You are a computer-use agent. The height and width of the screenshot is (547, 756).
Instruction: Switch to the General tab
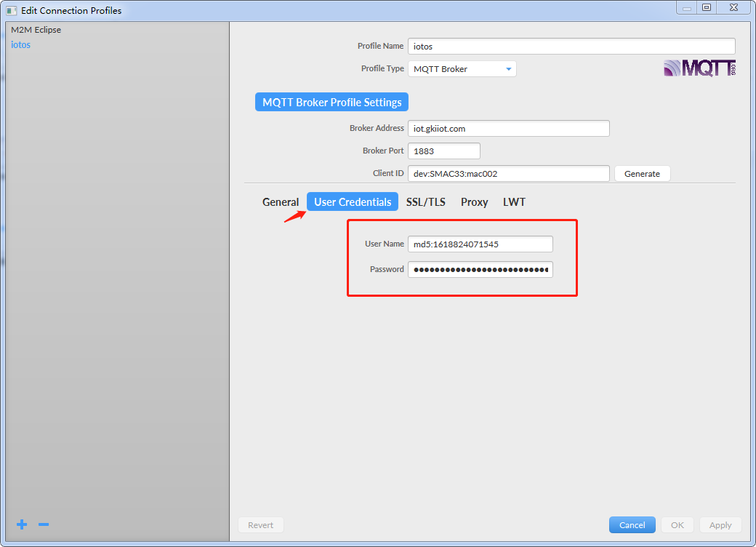coord(281,202)
